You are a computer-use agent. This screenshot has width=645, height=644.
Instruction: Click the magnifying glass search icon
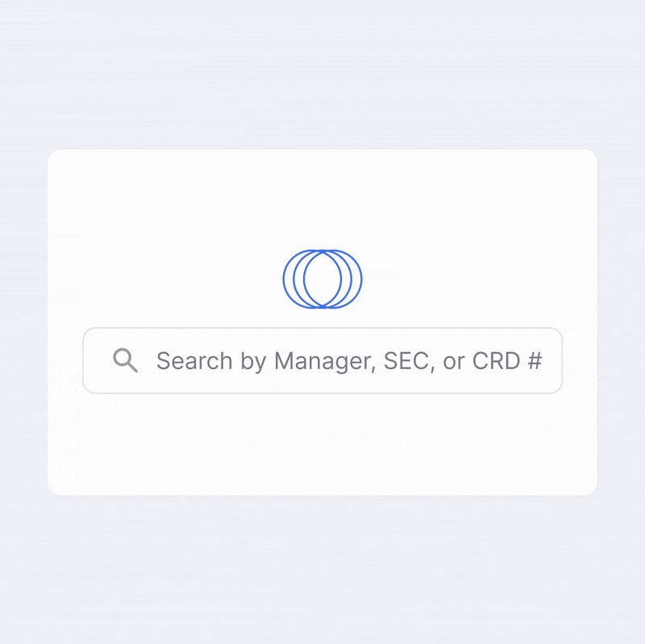pyautogui.click(x=125, y=360)
